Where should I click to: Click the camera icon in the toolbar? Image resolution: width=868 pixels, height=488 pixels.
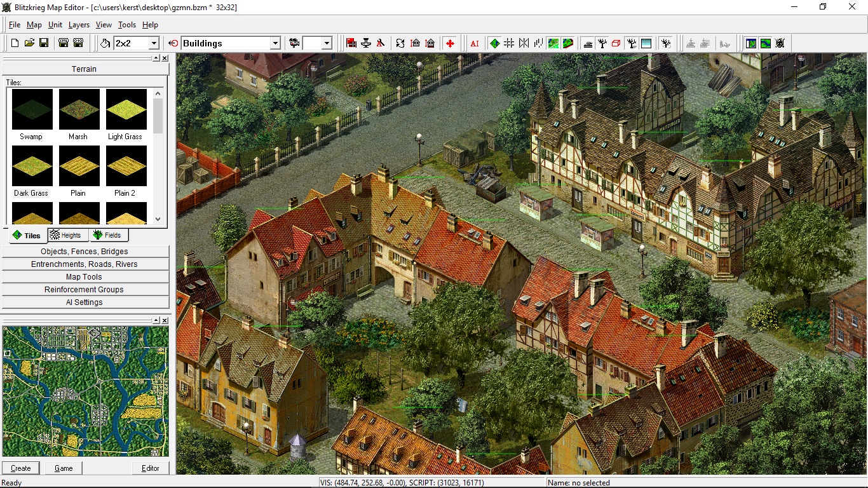294,43
